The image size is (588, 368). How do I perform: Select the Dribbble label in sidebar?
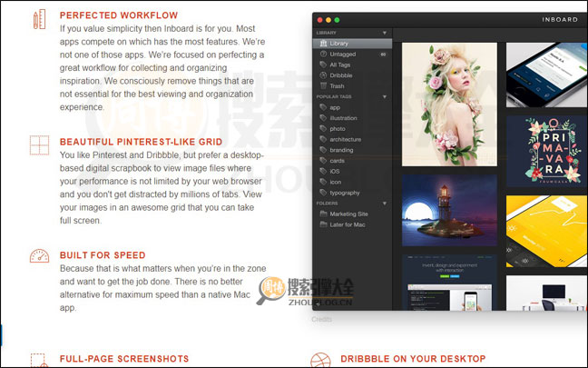pyautogui.click(x=341, y=75)
